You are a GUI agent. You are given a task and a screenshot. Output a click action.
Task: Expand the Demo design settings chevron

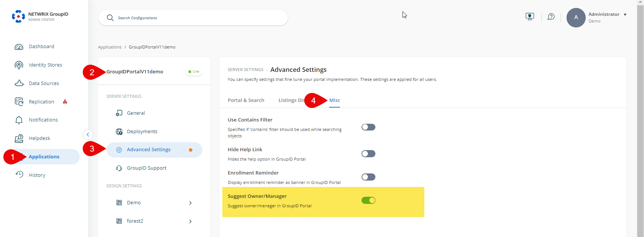190,203
